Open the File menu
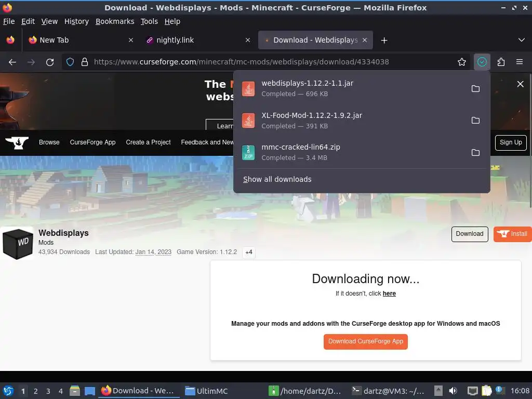The image size is (532, 399). pos(9,21)
